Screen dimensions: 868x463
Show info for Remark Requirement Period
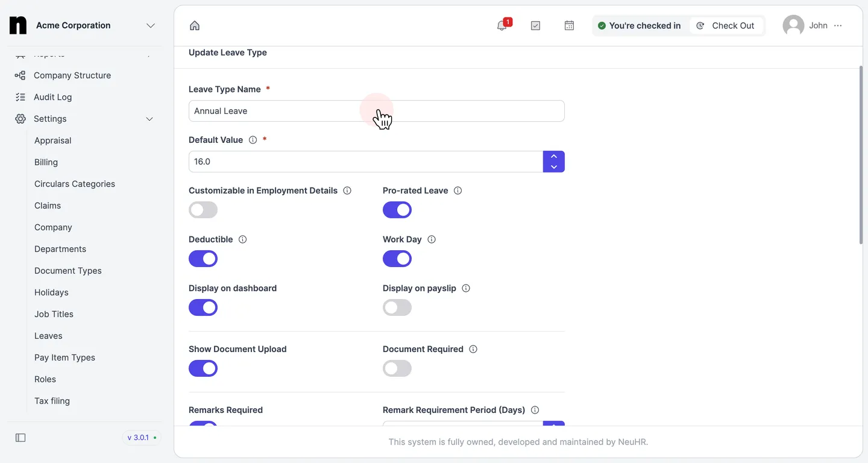(535, 410)
